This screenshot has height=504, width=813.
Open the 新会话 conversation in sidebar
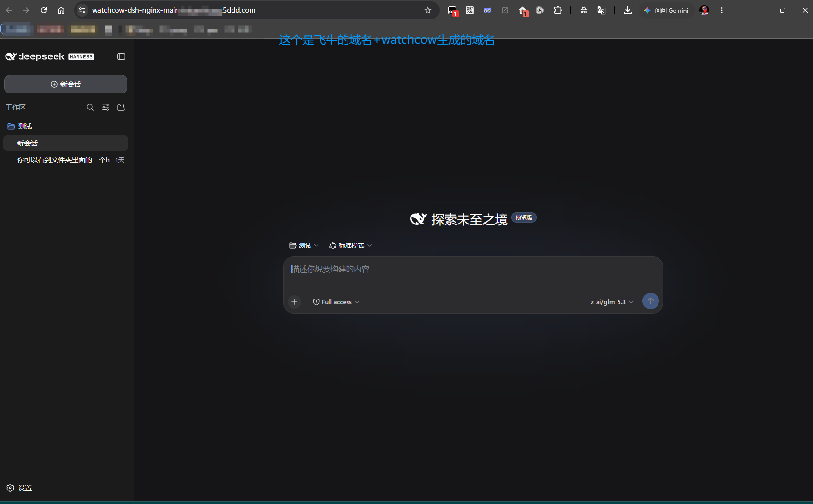tap(66, 143)
